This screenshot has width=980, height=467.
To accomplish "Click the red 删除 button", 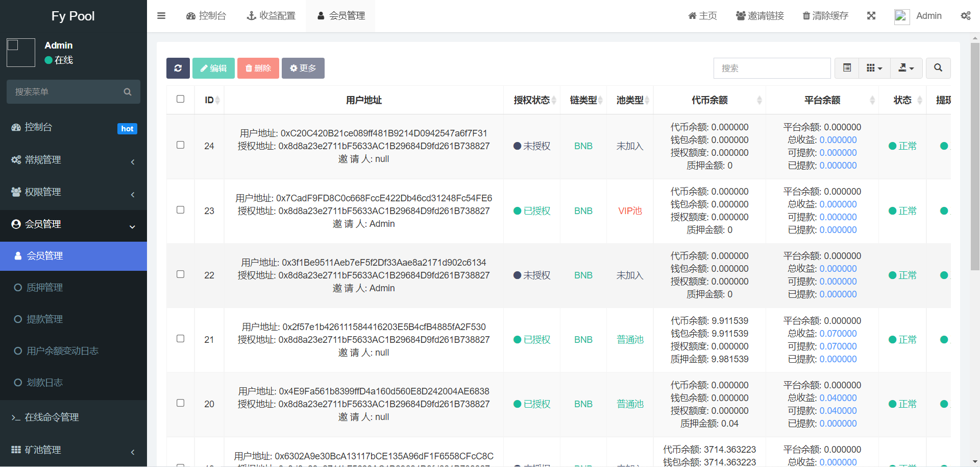I will (258, 68).
